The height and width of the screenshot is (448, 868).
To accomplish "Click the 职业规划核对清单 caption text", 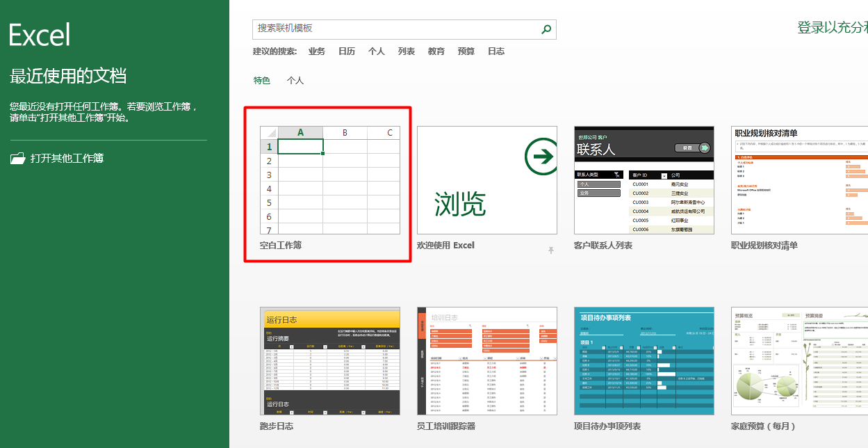I will pos(764,246).
